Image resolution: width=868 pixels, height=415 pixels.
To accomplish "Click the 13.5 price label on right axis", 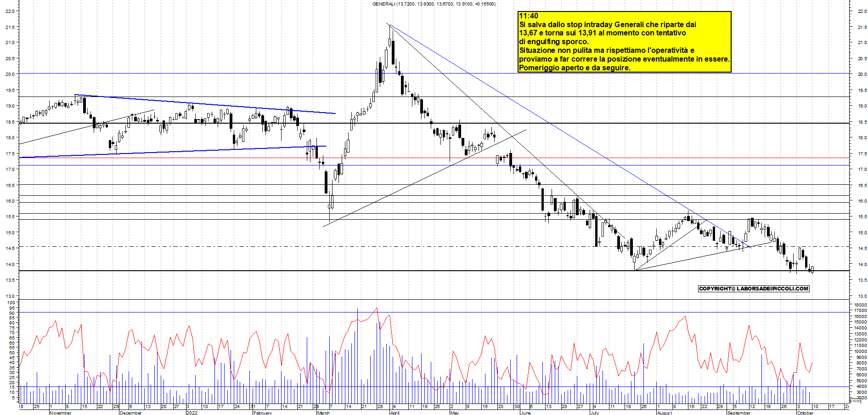I will pos(862,280).
